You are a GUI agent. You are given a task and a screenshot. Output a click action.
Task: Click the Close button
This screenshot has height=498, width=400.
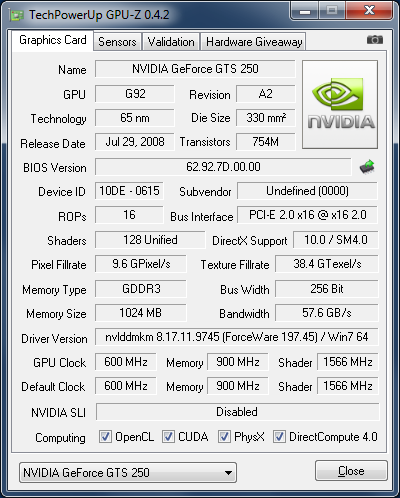pos(351,471)
